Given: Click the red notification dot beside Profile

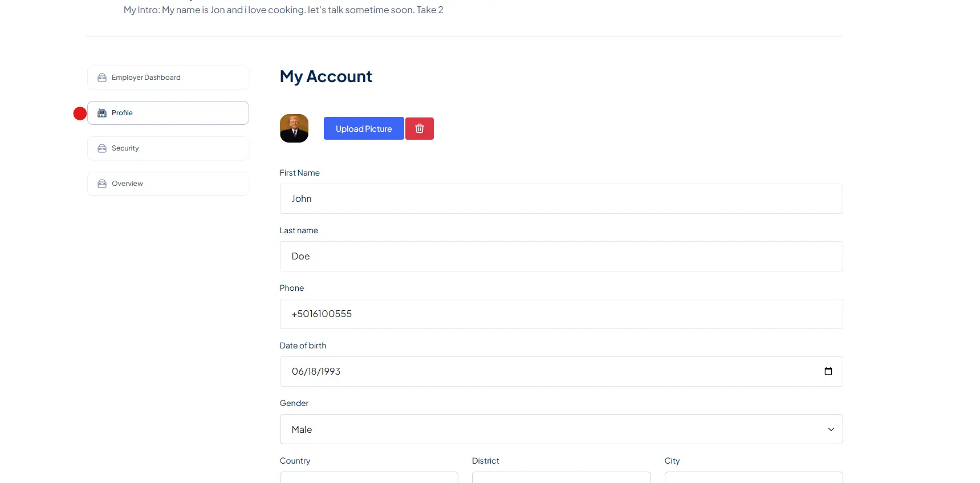Looking at the screenshot, I should tap(80, 113).
